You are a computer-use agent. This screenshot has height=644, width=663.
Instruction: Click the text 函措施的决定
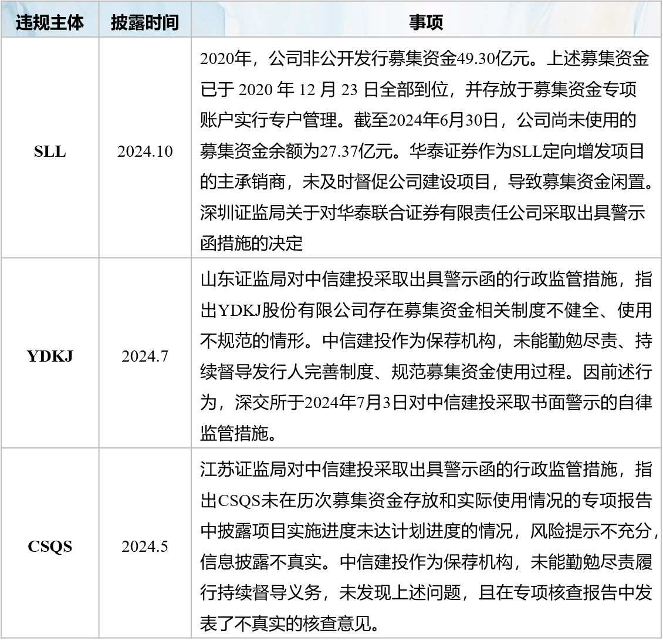(x=252, y=244)
